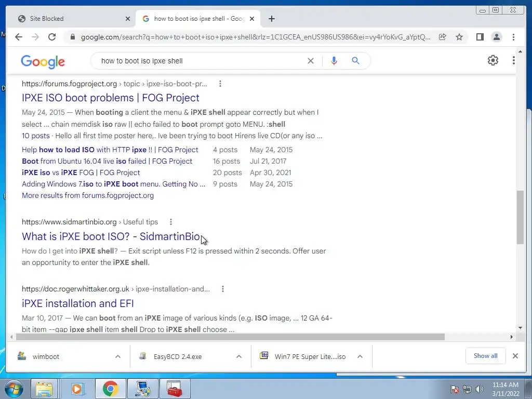The image size is (532, 399).
Task: Click the doc.rogerwhittaker.org.uk URL breadcrumb
Action: click(116, 289)
